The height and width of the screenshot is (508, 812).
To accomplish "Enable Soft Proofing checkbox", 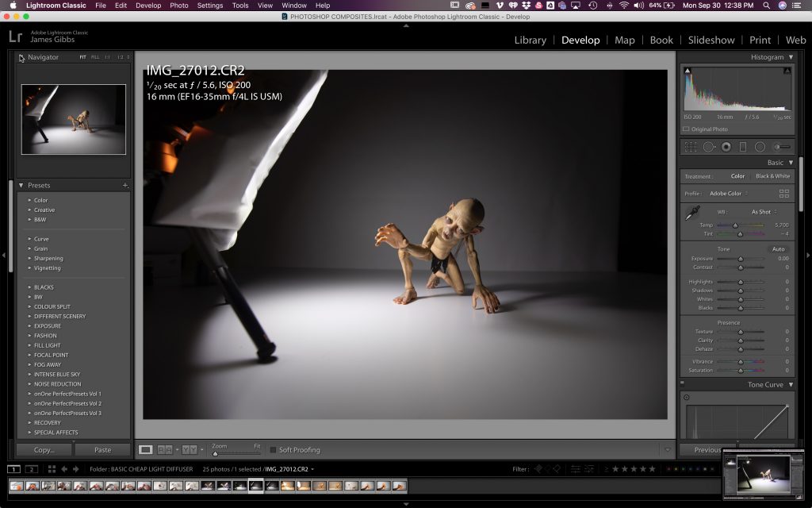I will click(x=273, y=450).
